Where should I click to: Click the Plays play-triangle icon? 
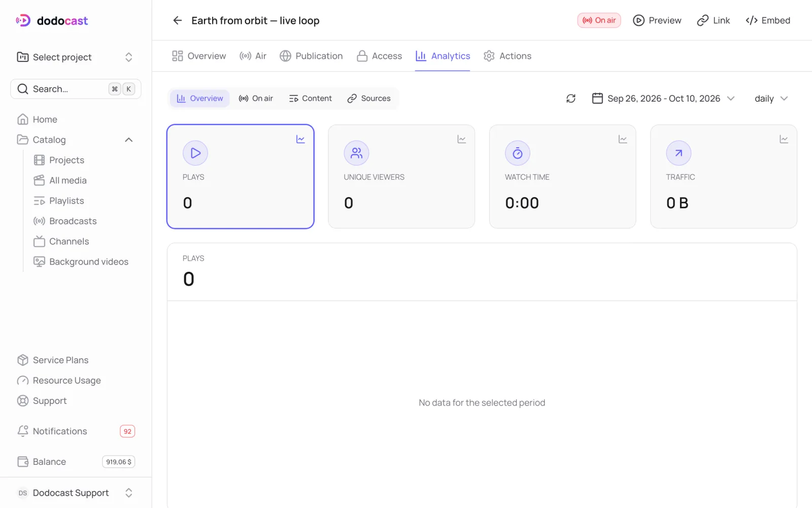click(195, 153)
